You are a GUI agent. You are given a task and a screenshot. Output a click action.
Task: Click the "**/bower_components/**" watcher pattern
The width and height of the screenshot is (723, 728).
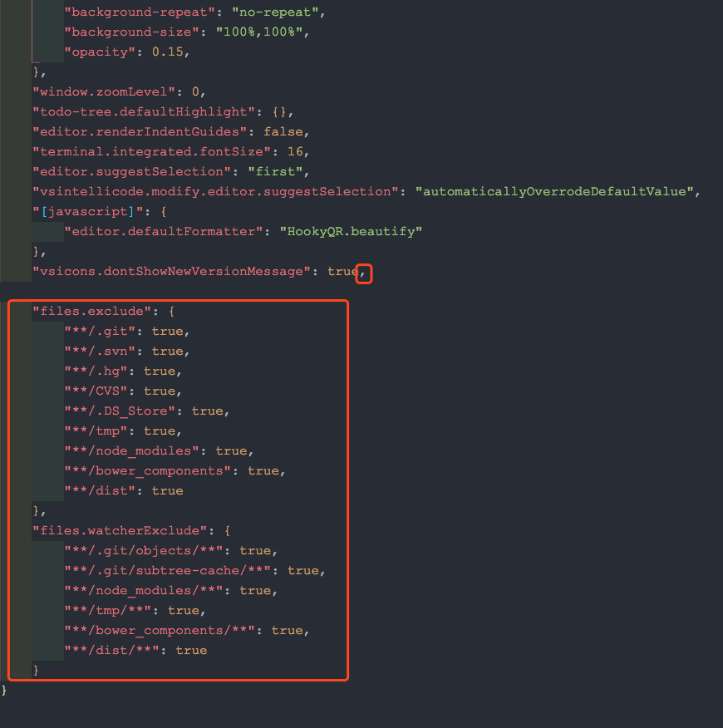coord(160,631)
